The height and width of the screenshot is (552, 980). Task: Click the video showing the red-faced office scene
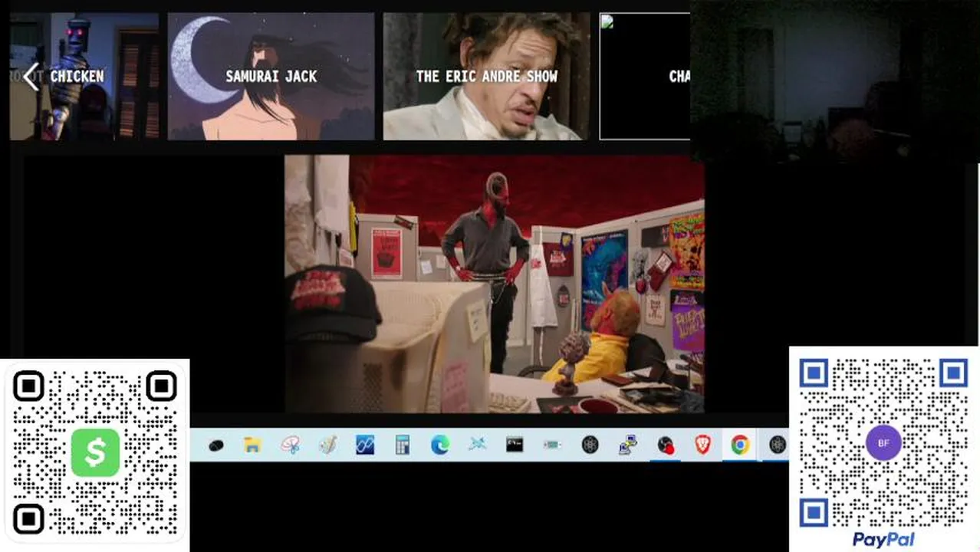click(494, 284)
